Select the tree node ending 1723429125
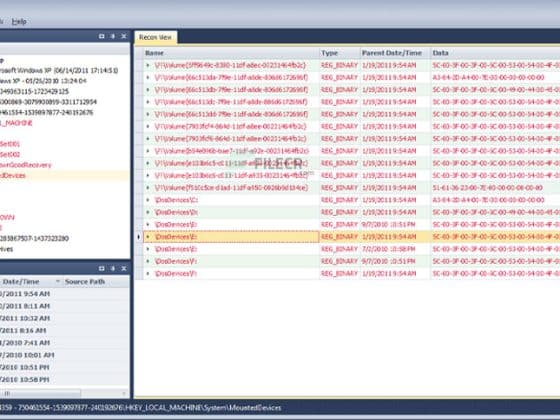Viewport: 560px width, 420px height. [x=34, y=91]
